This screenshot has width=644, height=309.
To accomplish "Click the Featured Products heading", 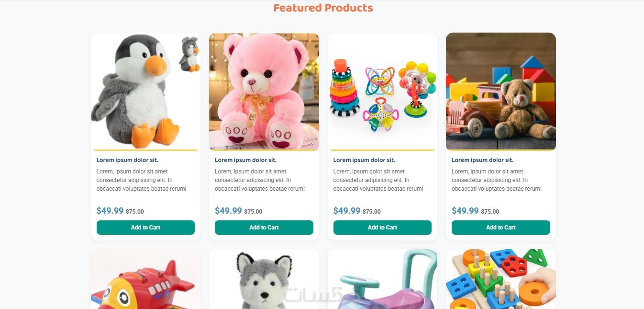I will [323, 8].
